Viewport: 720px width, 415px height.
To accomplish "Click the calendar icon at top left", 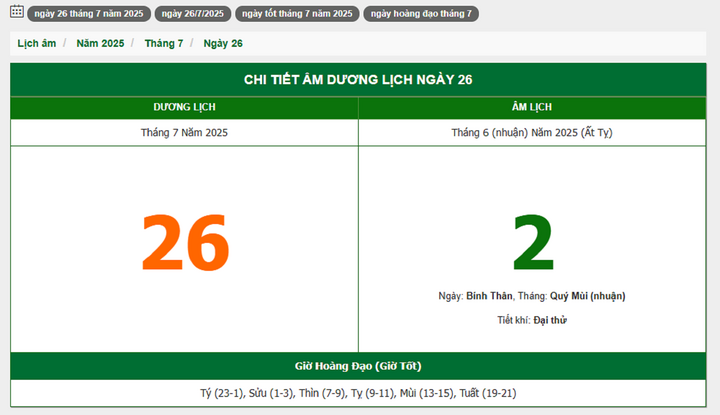I will pyautogui.click(x=16, y=13).
